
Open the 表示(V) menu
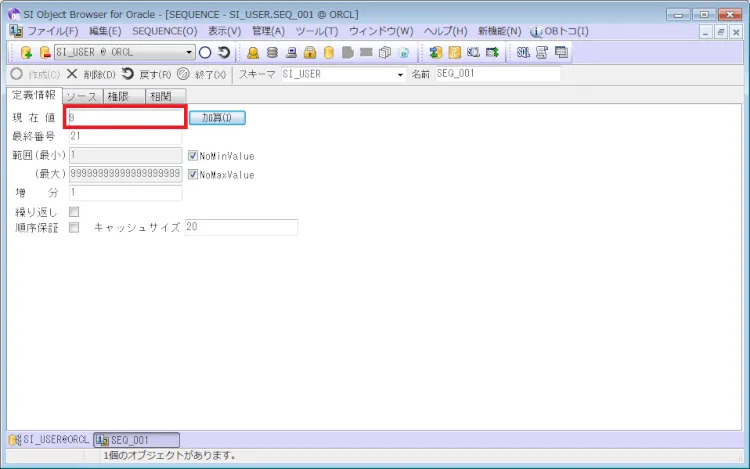224,32
